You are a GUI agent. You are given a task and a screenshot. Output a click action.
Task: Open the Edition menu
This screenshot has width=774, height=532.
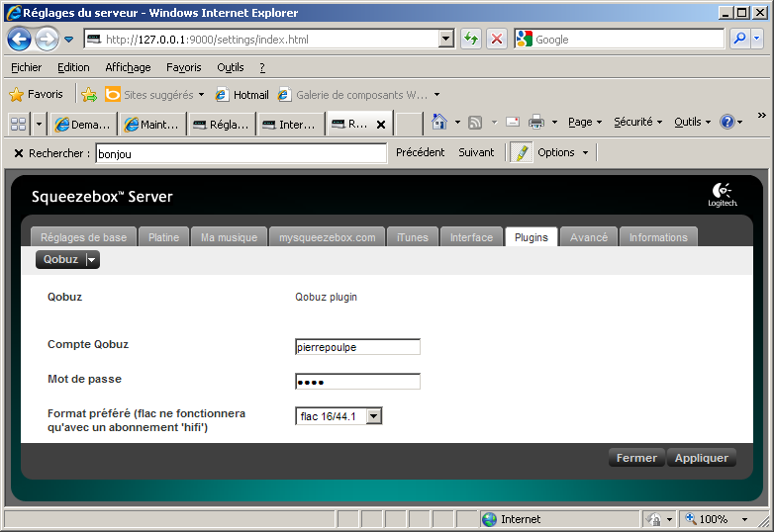(x=73, y=67)
